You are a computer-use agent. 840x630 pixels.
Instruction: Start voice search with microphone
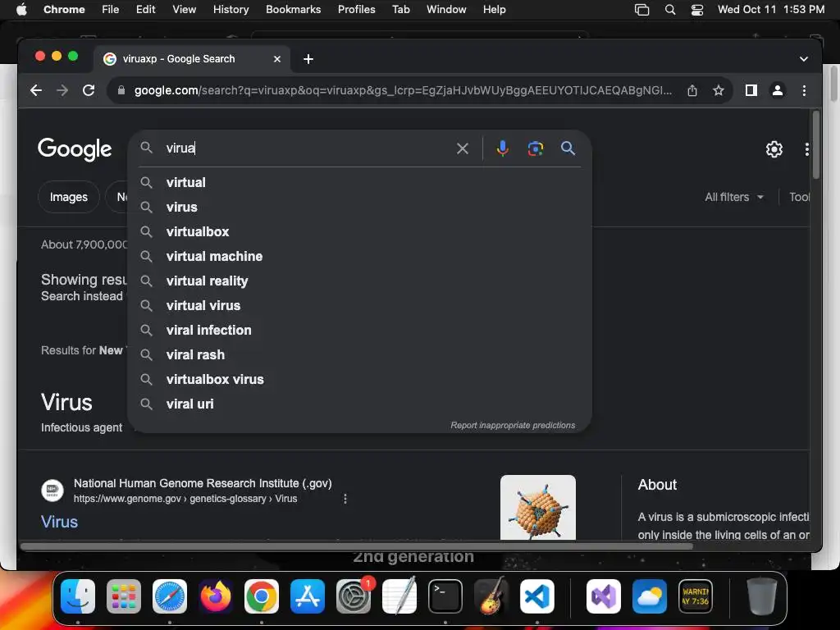(503, 148)
